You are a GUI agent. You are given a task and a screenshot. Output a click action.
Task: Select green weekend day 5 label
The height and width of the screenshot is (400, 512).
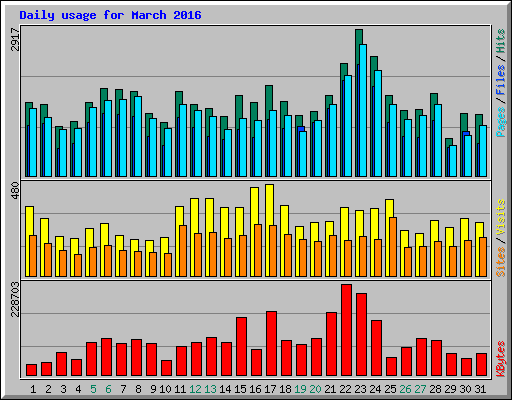(x=93, y=389)
